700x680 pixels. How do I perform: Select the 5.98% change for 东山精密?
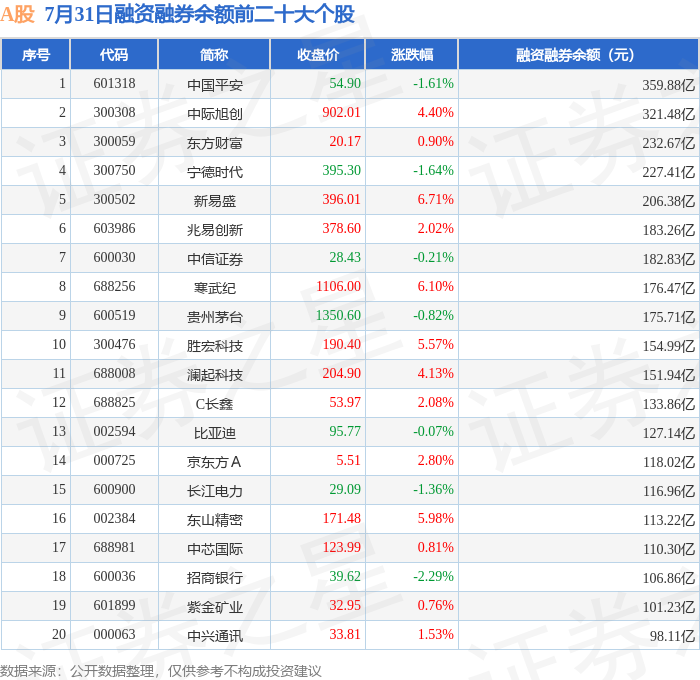(435, 518)
